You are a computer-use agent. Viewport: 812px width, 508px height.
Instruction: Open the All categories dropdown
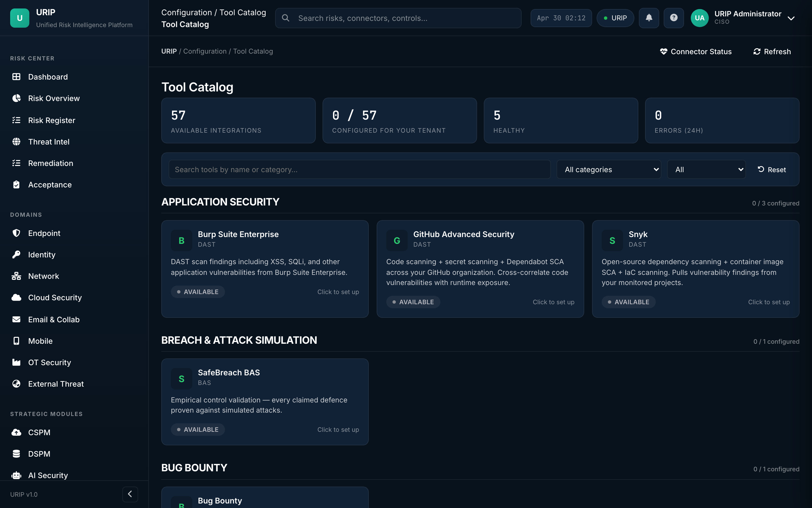tap(609, 169)
